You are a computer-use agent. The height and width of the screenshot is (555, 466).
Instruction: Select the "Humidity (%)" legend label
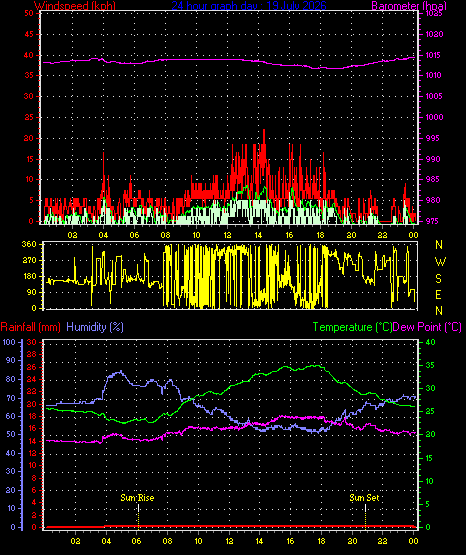point(95,327)
